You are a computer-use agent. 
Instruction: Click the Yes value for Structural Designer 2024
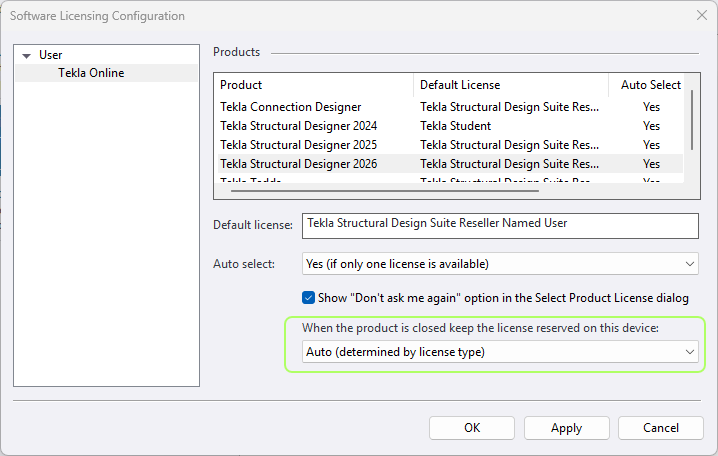[651, 126]
